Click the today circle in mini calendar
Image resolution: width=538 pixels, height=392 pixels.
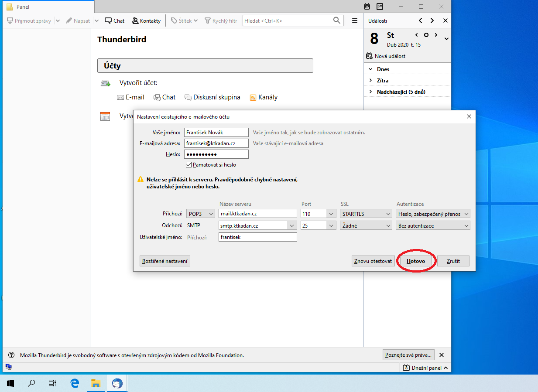tap(426, 35)
